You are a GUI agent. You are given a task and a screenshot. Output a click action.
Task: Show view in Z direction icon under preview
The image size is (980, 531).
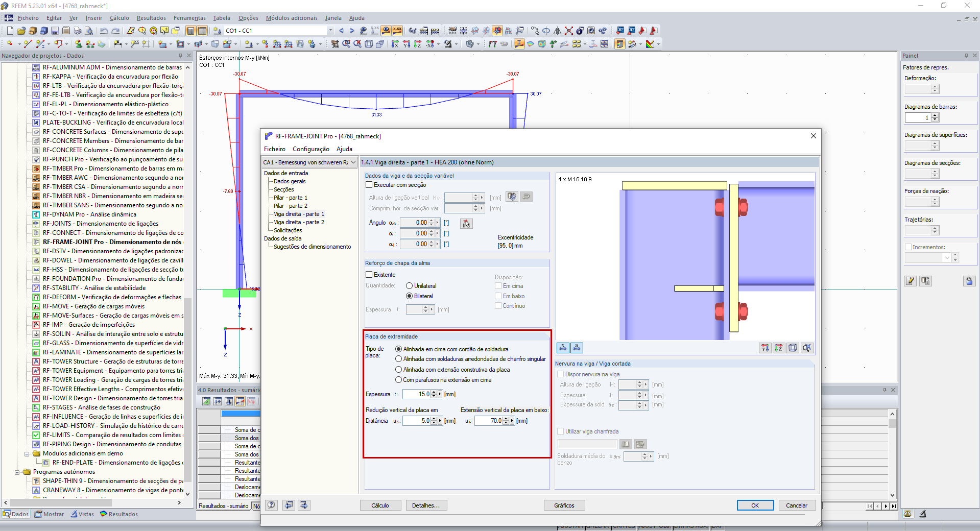(x=778, y=348)
